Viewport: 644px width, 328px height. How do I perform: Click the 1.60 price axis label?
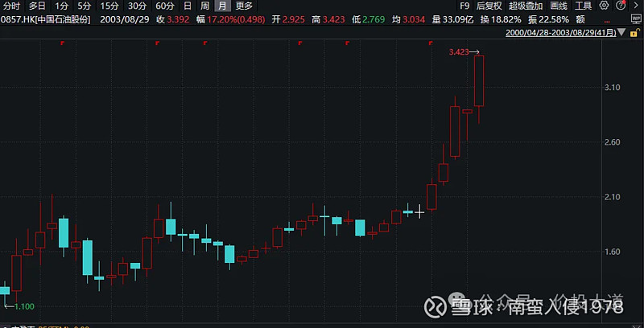pos(612,252)
